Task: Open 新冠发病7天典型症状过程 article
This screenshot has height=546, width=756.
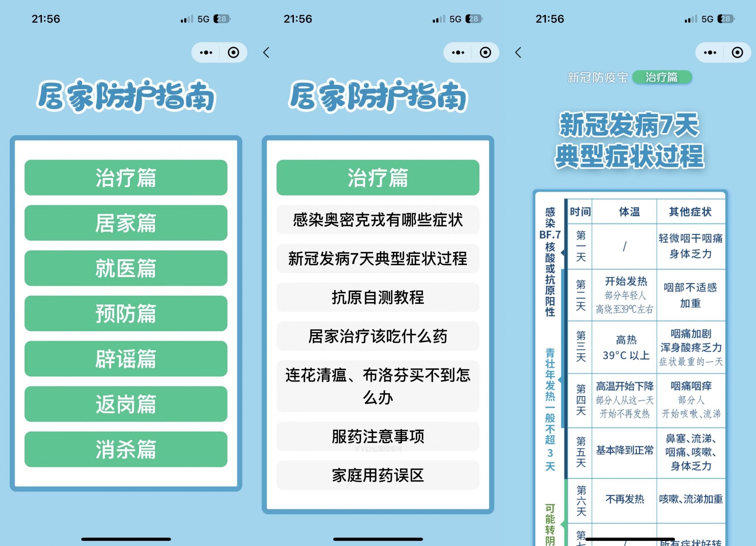Action: click(378, 259)
